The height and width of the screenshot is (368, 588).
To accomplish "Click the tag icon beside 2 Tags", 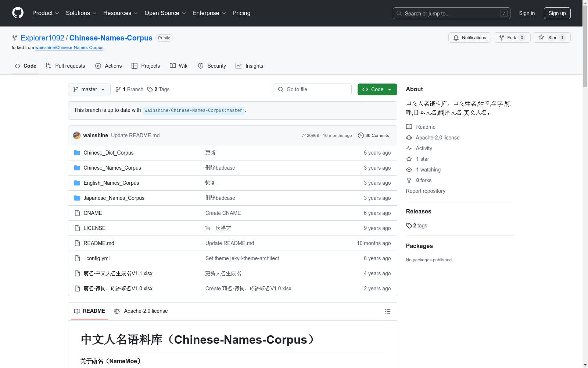I will pyautogui.click(x=150, y=89).
